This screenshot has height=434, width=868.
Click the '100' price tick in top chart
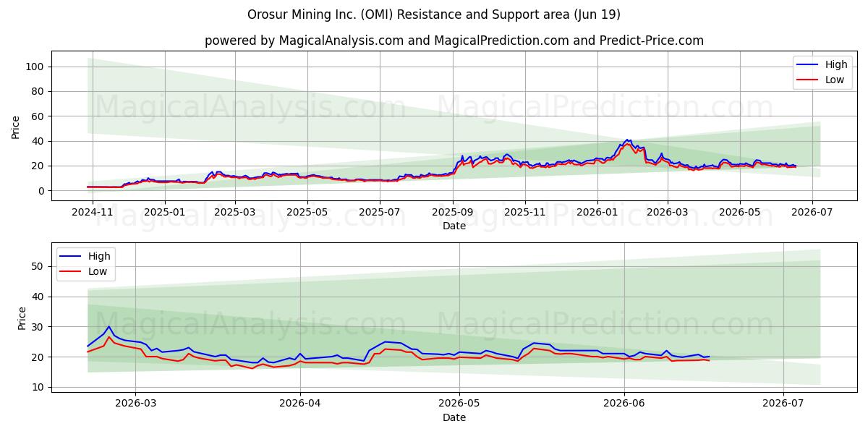35,67
